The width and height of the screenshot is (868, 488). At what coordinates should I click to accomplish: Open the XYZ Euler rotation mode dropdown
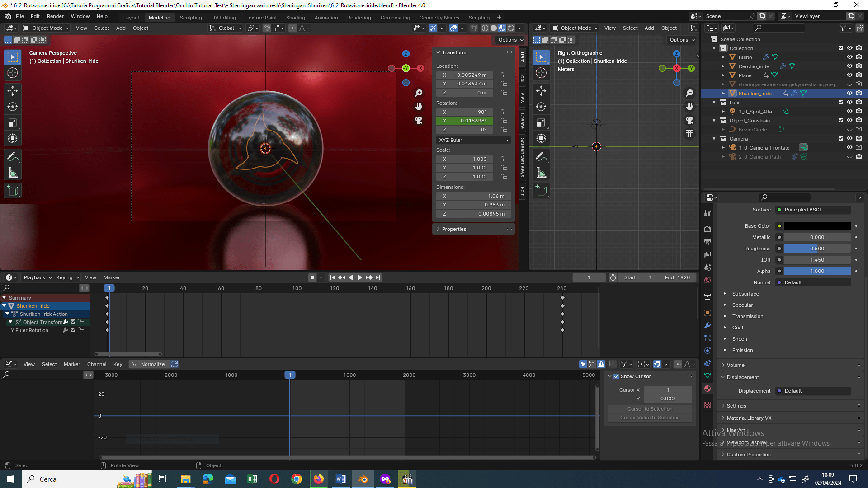(x=474, y=140)
